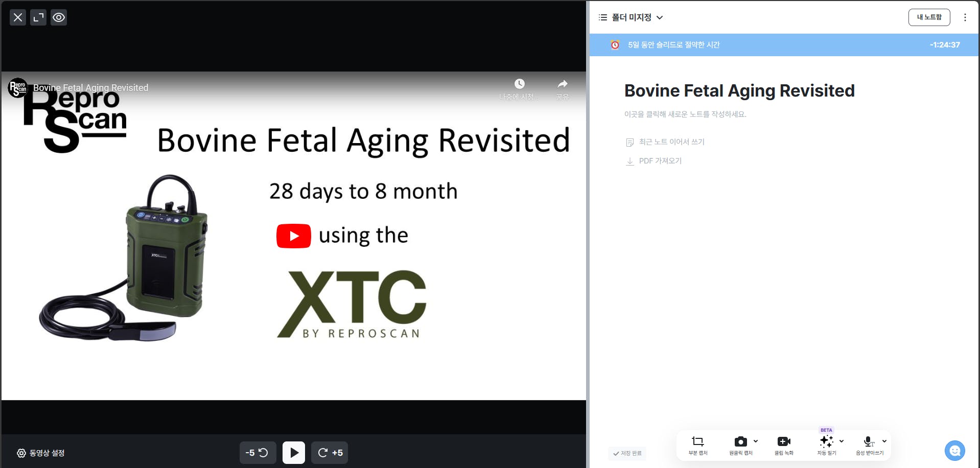Expand the 자동 필기 options arrow
Viewport: 980px width, 468px height.
[842, 441]
